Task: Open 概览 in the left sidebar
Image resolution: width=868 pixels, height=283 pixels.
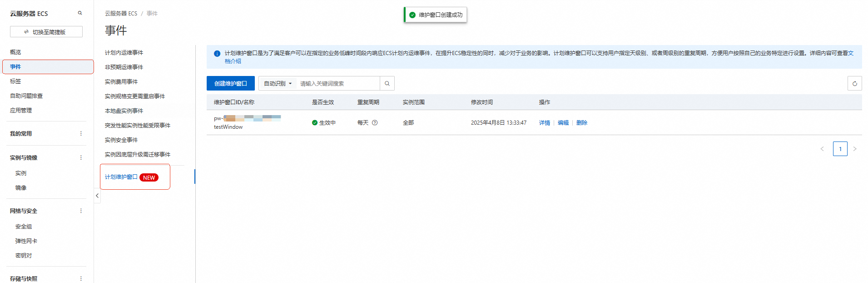Action: point(15,52)
